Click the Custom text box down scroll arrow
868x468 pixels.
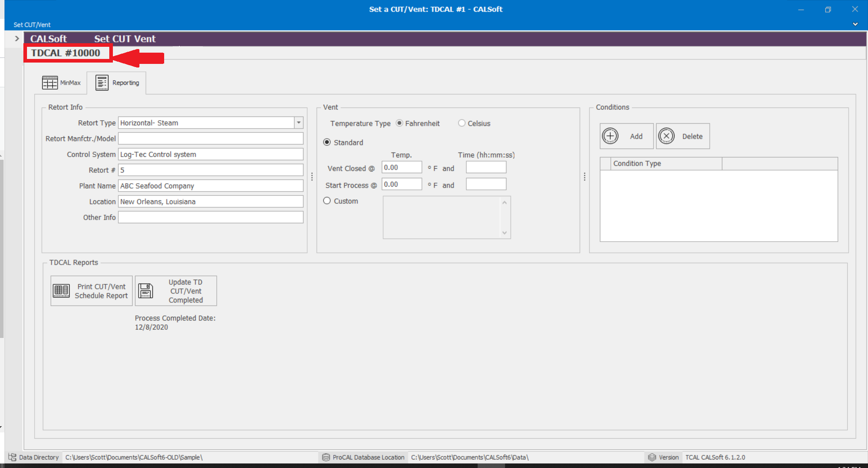point(505,233)
